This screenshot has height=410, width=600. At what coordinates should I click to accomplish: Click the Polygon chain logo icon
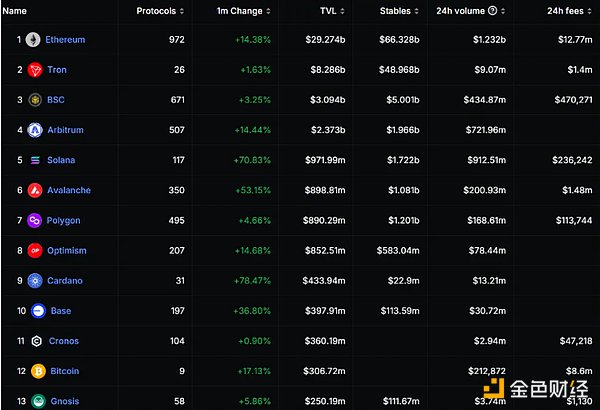[34, 220]
